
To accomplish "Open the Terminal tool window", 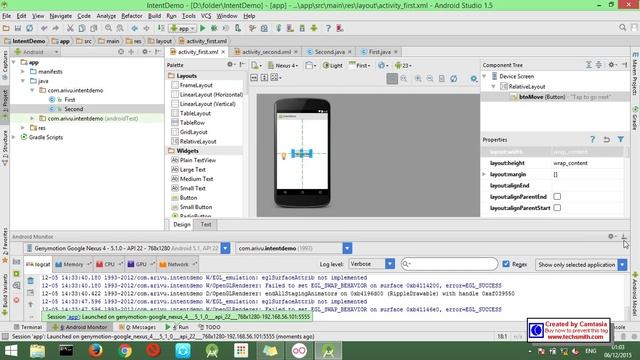I will (27, 327).
